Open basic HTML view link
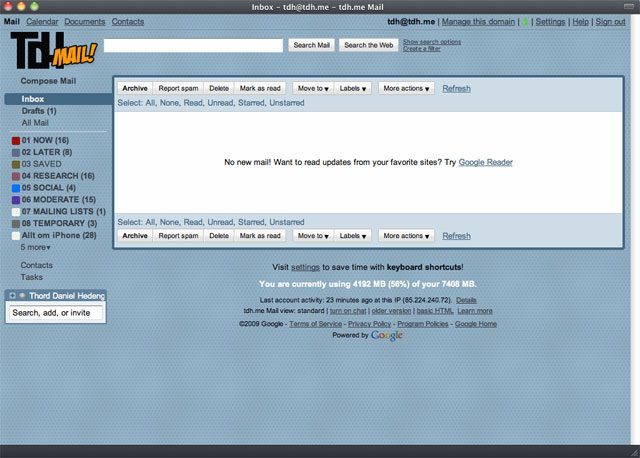The height and width of the screenshot is (458, 640). 435,311
